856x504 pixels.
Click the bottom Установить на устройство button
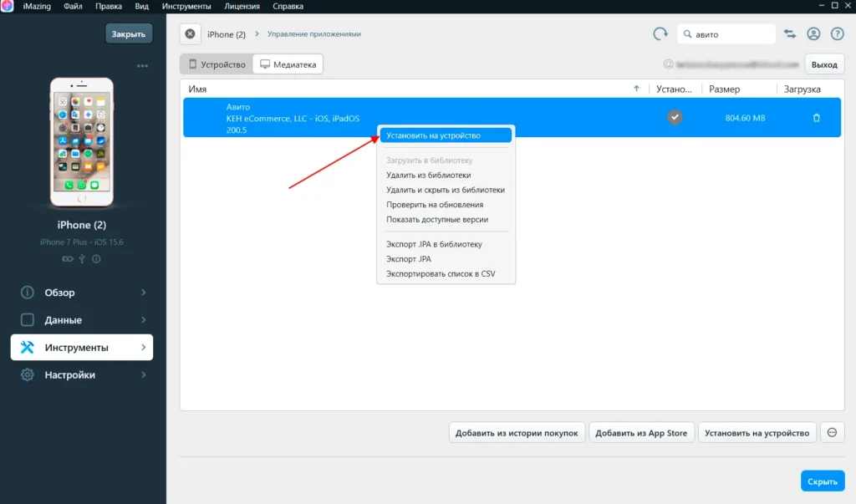(x=757, y=432)
